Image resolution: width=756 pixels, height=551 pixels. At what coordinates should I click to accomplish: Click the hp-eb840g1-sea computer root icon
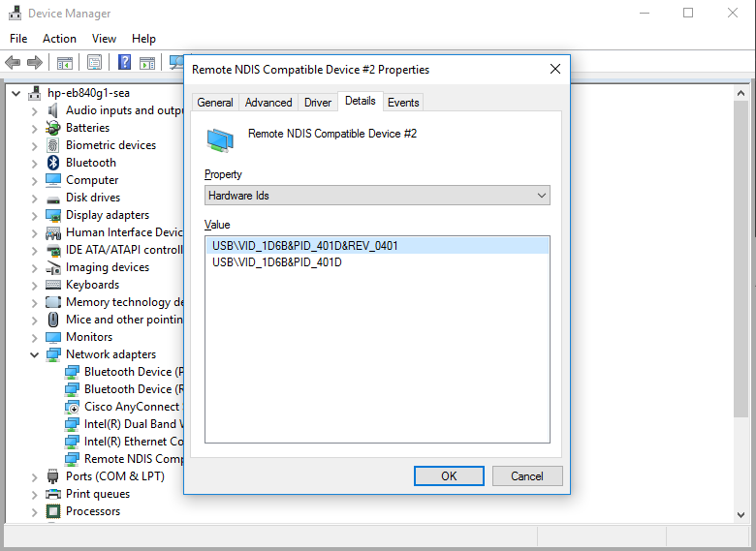click(x=34, y=93)
